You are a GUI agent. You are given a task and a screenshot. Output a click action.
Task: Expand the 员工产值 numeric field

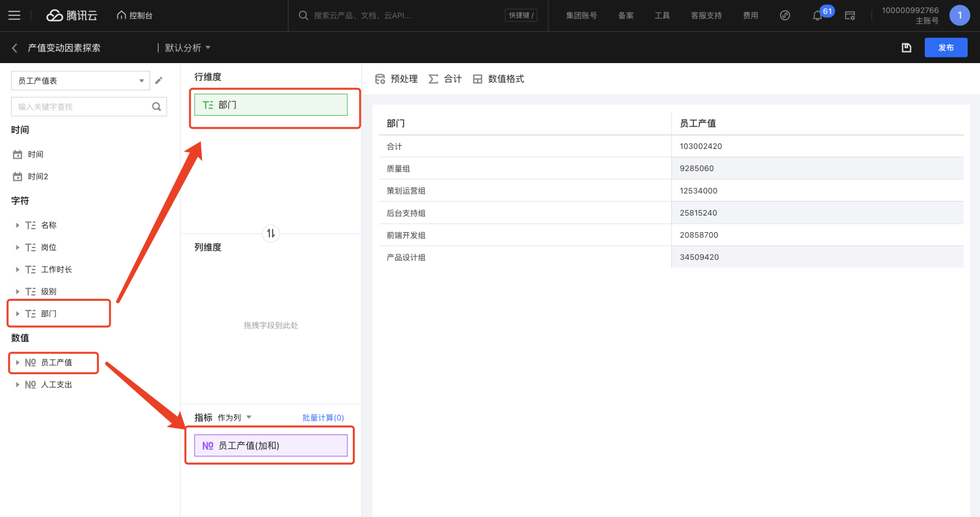point(17,363)
